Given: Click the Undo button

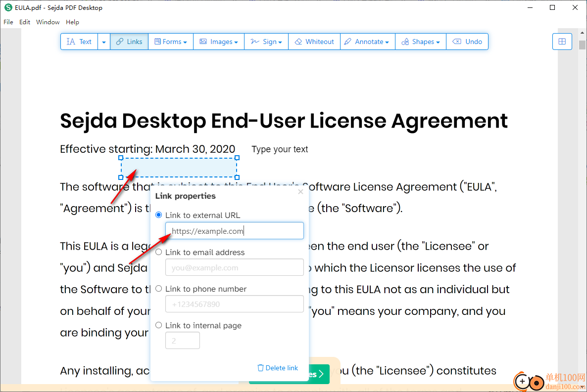Looking at the screenshot, I should tap(467, 42).
